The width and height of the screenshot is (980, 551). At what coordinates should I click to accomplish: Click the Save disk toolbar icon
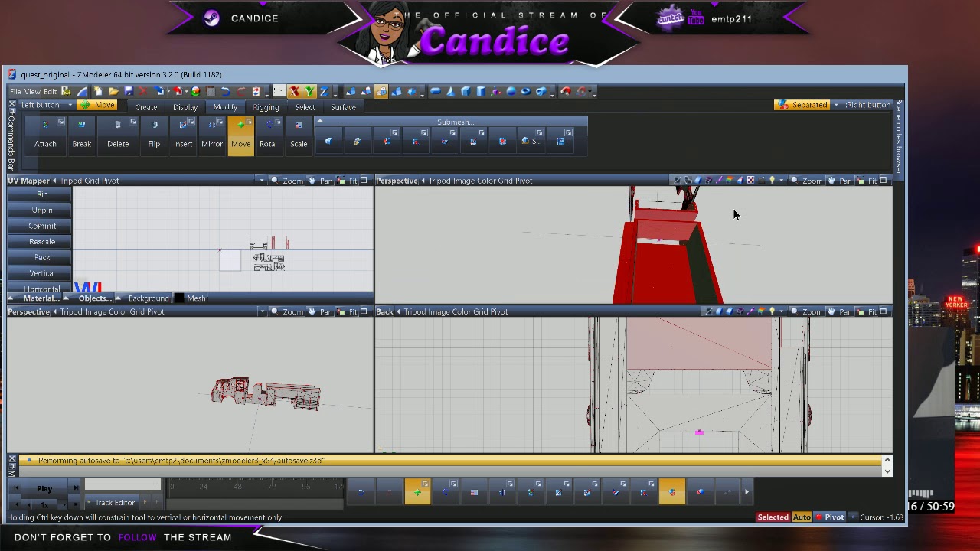point(129,91)
